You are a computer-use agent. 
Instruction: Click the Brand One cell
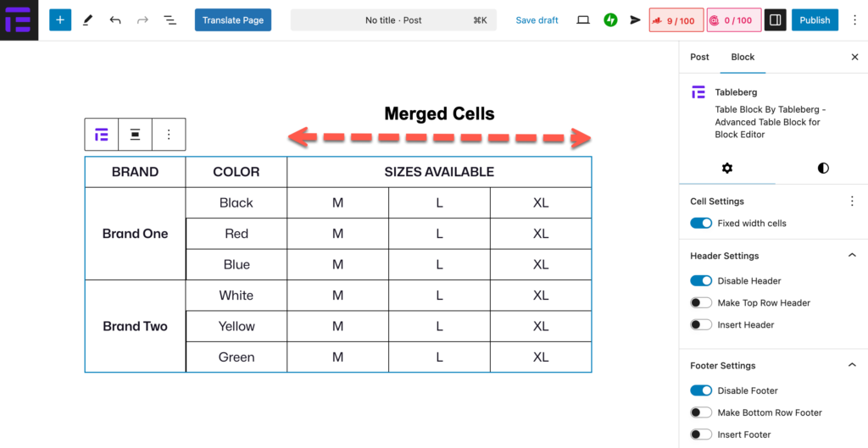point(135,234)
